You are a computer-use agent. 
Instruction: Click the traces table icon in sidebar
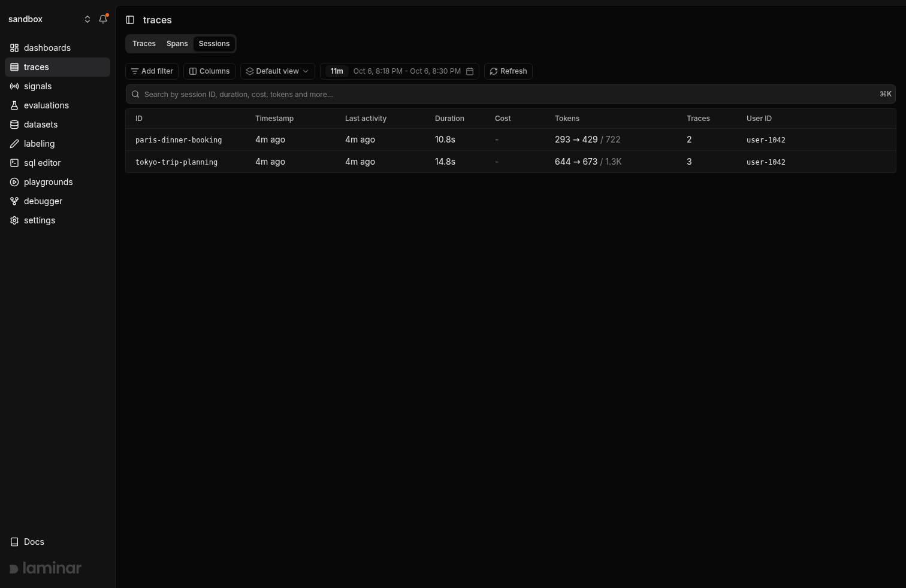(14, 67)
